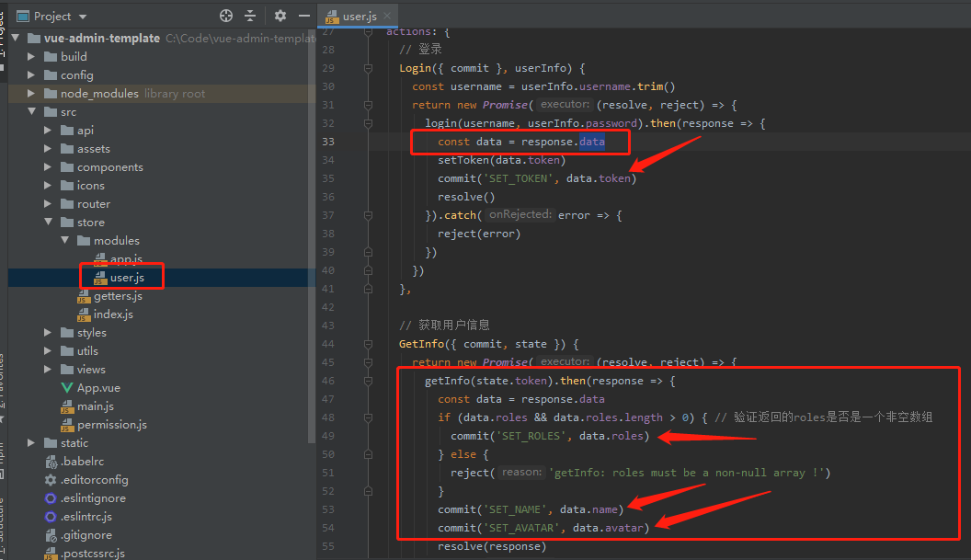Toggle code fold at line 29 Login
Image resolution: width=971 pixels, height=560 pixels.
click(369, 68)
